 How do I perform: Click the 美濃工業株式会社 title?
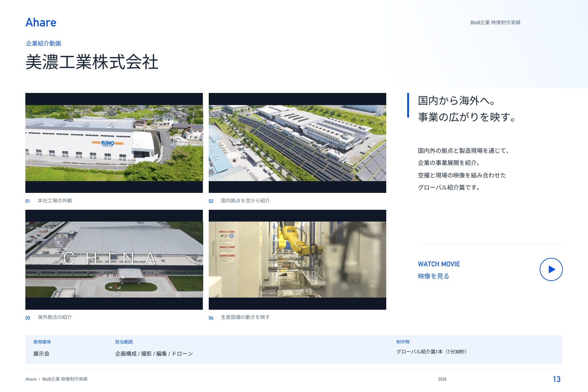point(92,62)
